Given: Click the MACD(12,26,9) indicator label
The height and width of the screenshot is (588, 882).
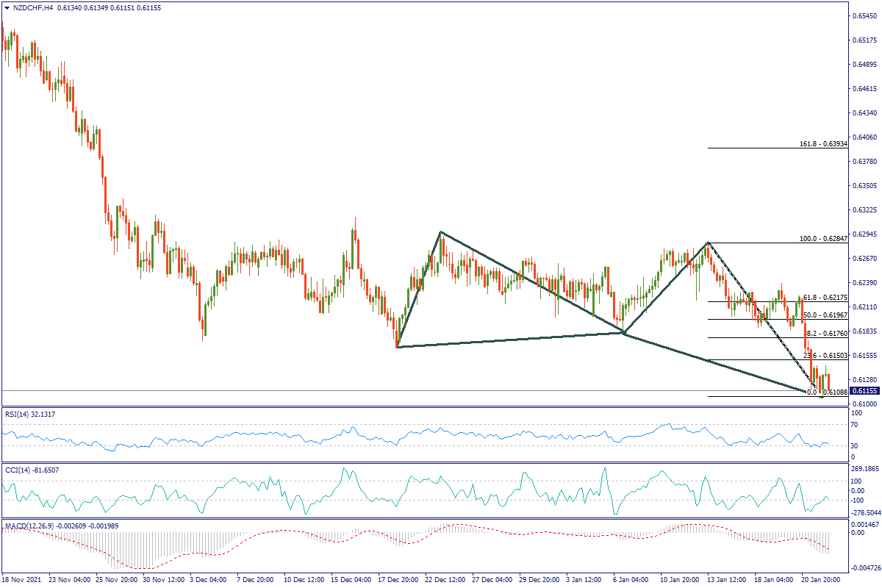Looking at the screenshot, I should tap(55, 526).
